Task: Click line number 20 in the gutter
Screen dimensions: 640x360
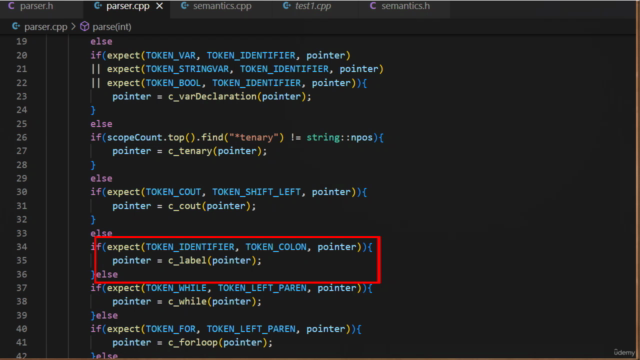Action: click(22, 56)
